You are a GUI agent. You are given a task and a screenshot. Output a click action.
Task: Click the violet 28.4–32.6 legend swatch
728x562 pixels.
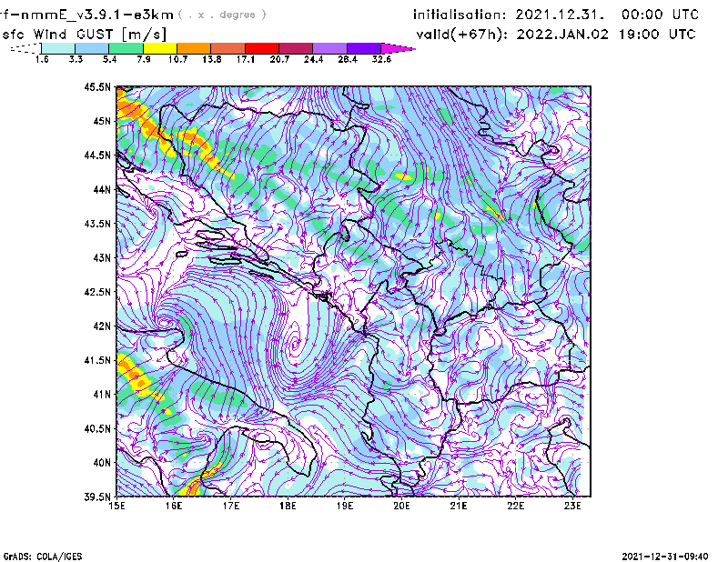[x=364, y=48]
